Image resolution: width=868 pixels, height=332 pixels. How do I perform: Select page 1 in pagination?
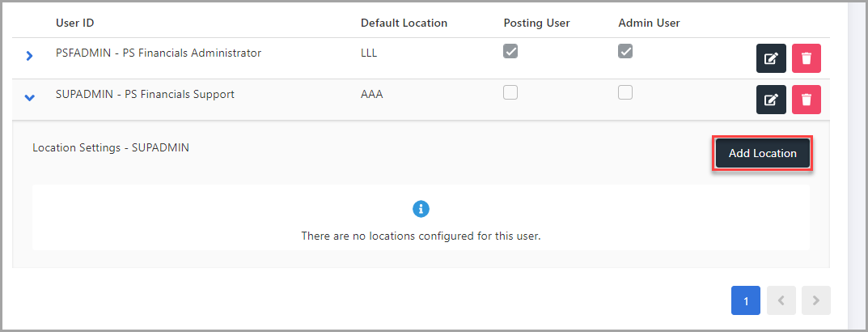[746, 300]
